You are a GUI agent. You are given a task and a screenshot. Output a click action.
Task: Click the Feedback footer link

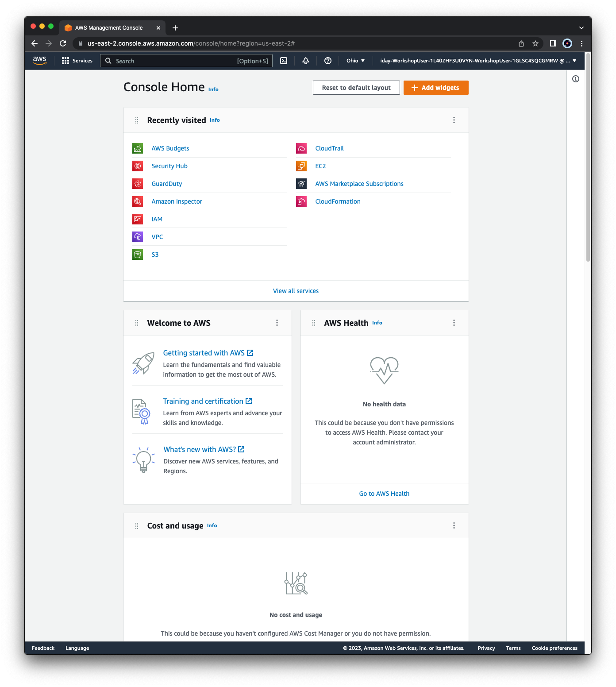[43, 648]
